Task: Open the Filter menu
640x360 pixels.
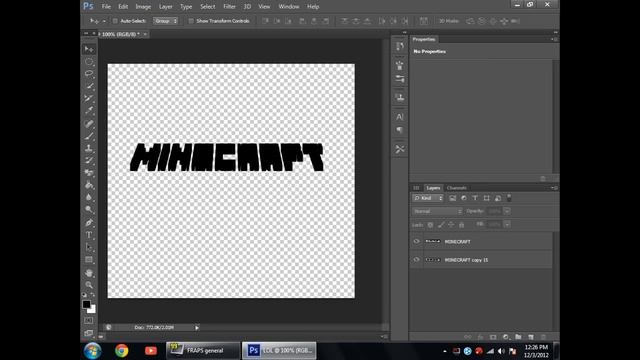Action: [x=229, y=7]
